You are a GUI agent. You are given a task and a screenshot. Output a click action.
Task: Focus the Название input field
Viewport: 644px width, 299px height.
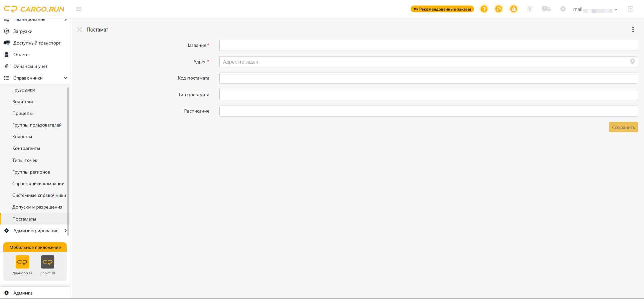tap(428, 45)
